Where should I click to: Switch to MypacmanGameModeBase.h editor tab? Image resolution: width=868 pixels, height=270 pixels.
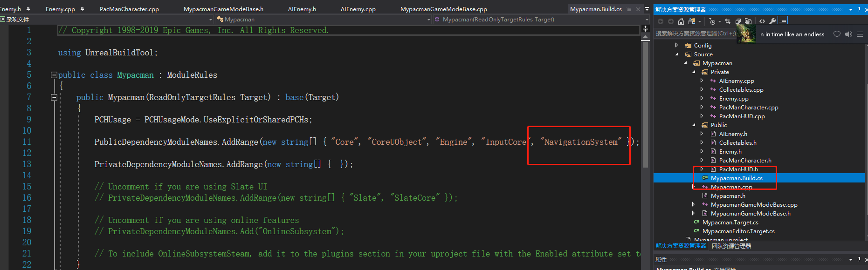pos(223,9)
